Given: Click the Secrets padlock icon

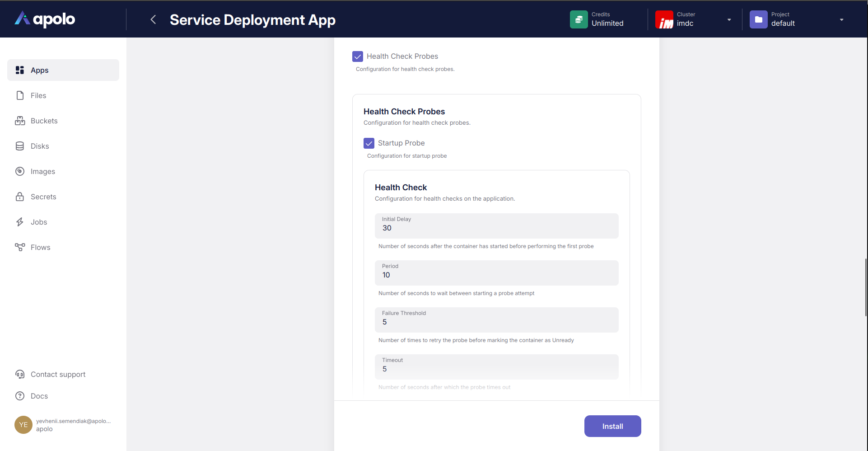Looking at the screenshot, I should coord(20,197).
